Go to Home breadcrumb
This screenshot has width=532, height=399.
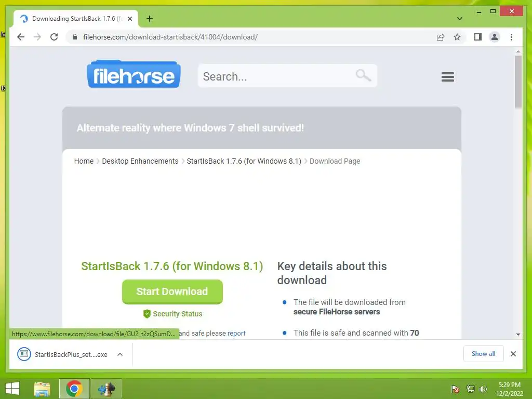pyautogui.click(x=84, y=161)
